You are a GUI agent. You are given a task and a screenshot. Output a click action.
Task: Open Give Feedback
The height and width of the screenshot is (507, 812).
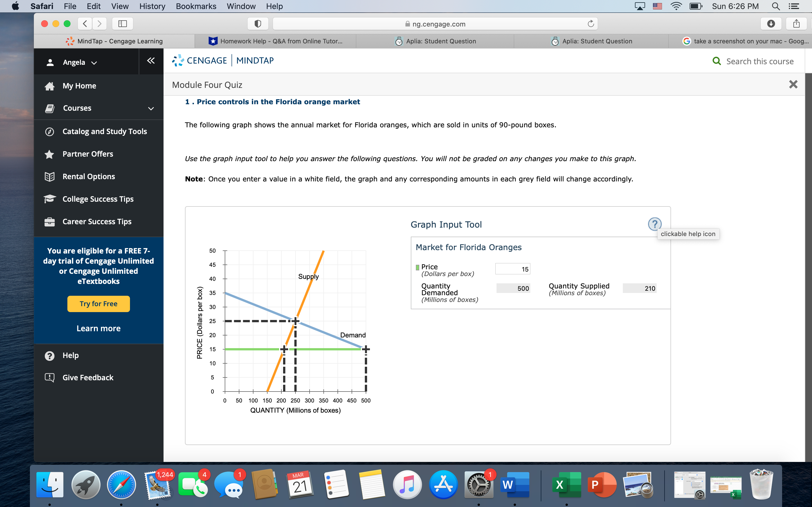click(88, 377)
